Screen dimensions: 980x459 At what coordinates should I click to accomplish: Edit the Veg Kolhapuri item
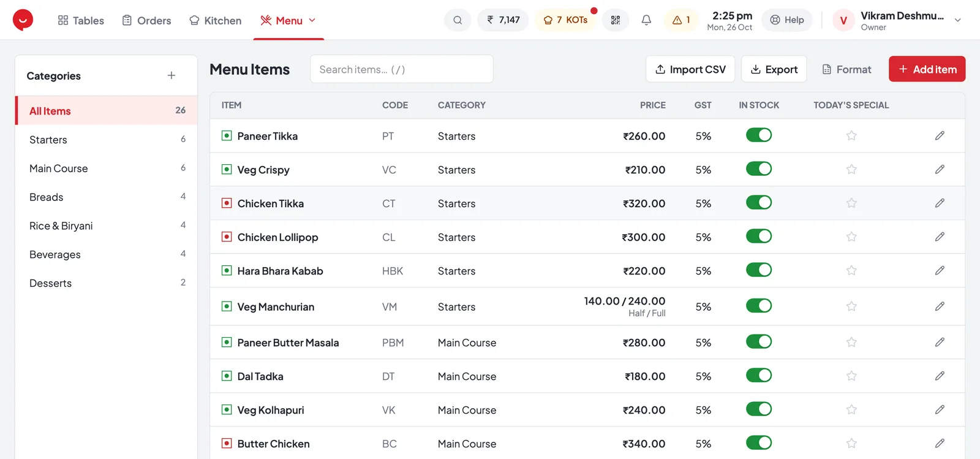[x=940, y=409]
